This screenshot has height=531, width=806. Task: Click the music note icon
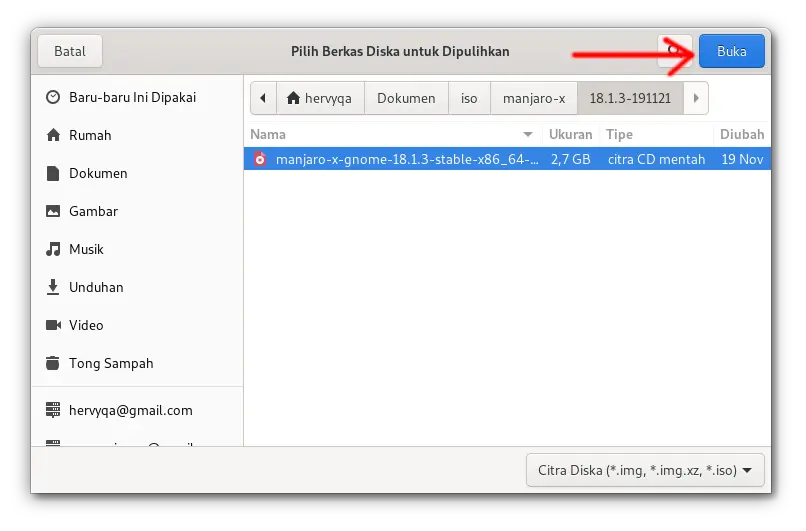[x=53, y=249]
